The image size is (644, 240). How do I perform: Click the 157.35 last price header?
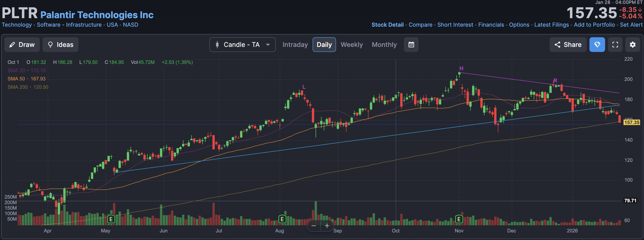click(x=592, y=13)
